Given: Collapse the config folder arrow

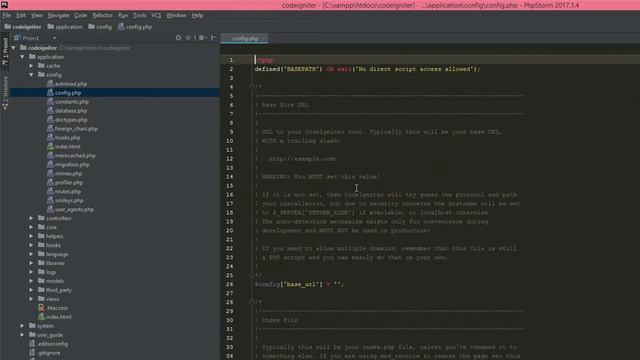Looking at the screenshot, I should pos(31,75).
